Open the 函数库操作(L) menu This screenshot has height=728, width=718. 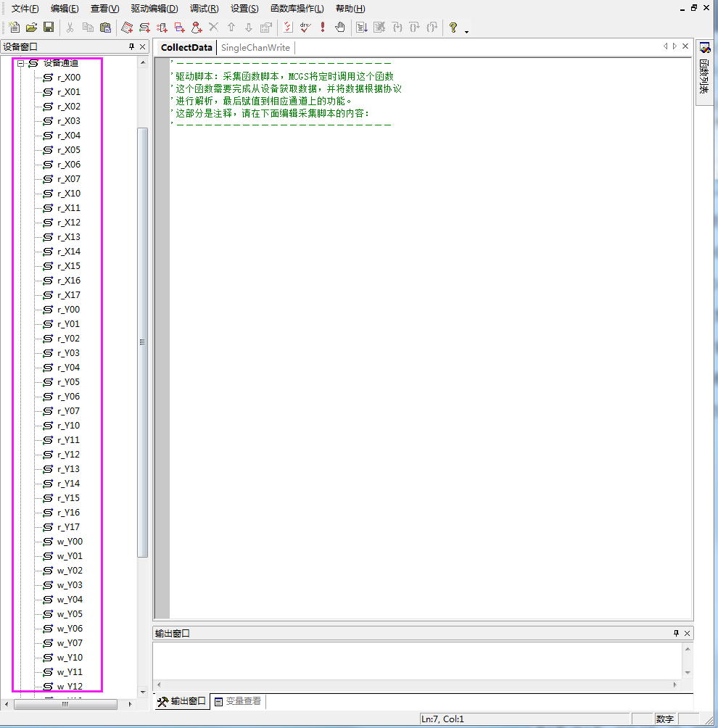297,9
